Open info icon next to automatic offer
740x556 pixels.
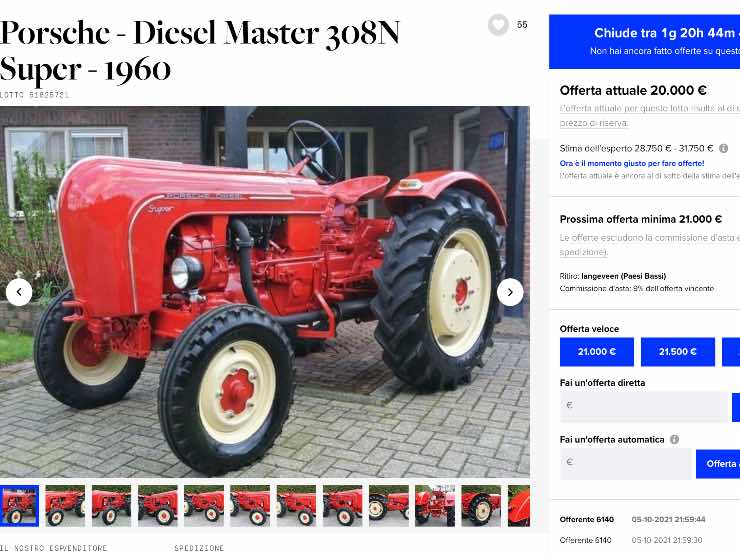[x=674, y=439]
